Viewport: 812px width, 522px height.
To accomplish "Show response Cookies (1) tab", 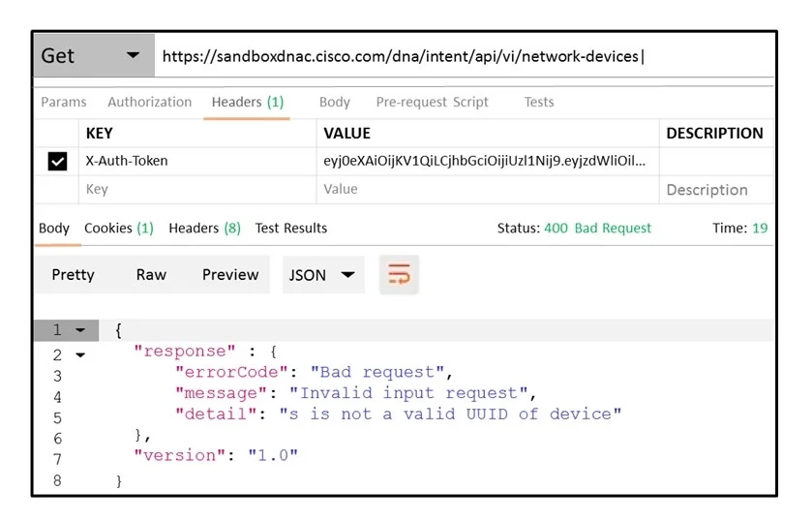I will tap(119, 229).
